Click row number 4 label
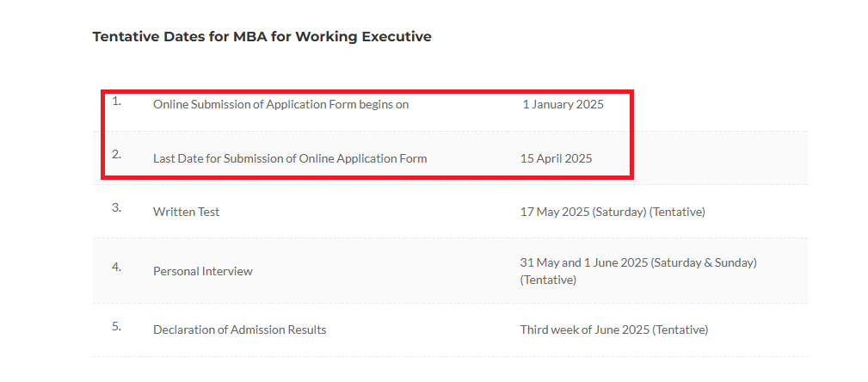This screenshot has width=868, height=382. tap(116, 267)
